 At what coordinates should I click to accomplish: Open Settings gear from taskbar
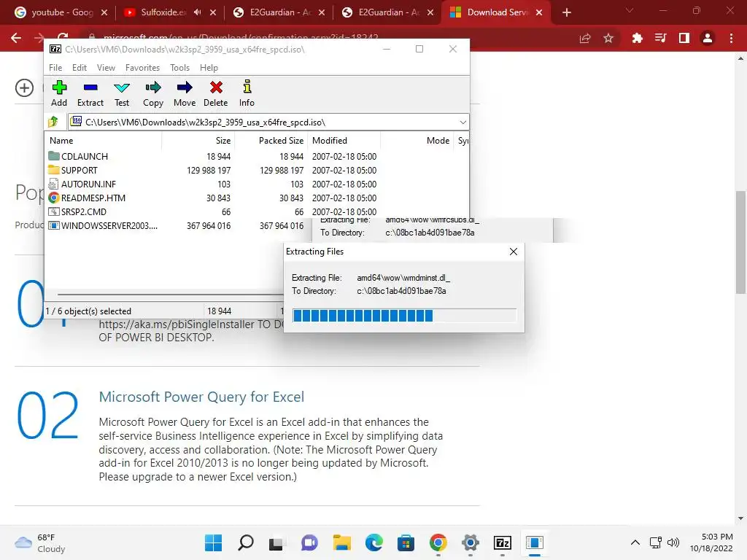pyautogui.click(x=471, y=542)
